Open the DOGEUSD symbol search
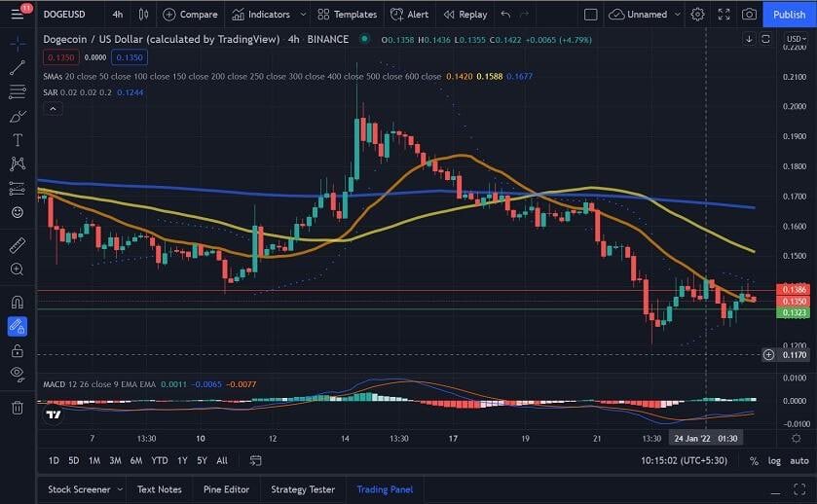817x504 pixels. point(64,14)
